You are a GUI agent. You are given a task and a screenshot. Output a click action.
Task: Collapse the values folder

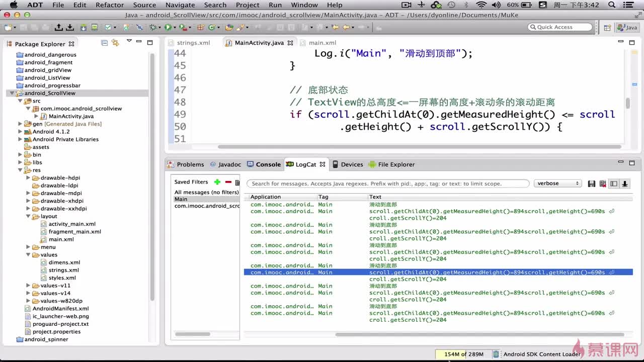tap(28, 255)
